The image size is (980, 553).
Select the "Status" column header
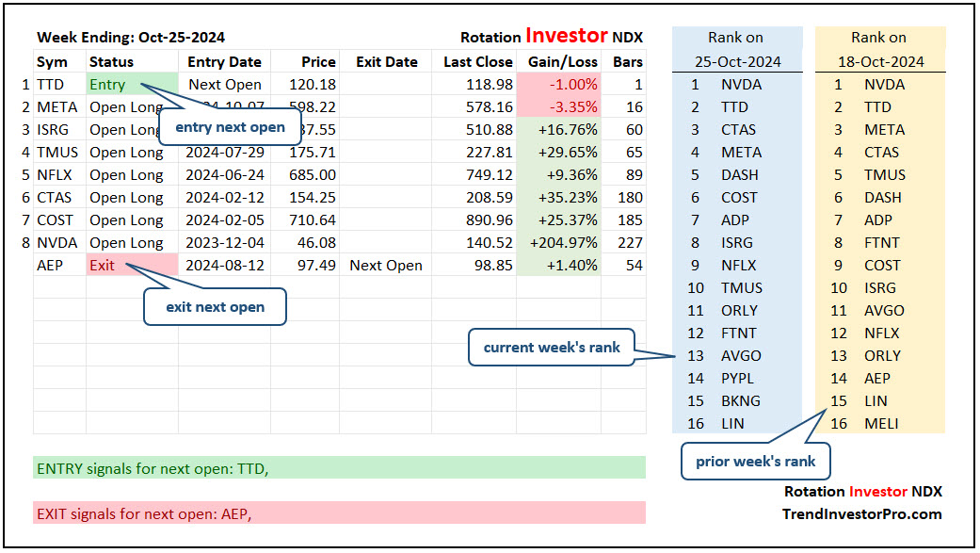pyautogui.click(x=111, y=62)
